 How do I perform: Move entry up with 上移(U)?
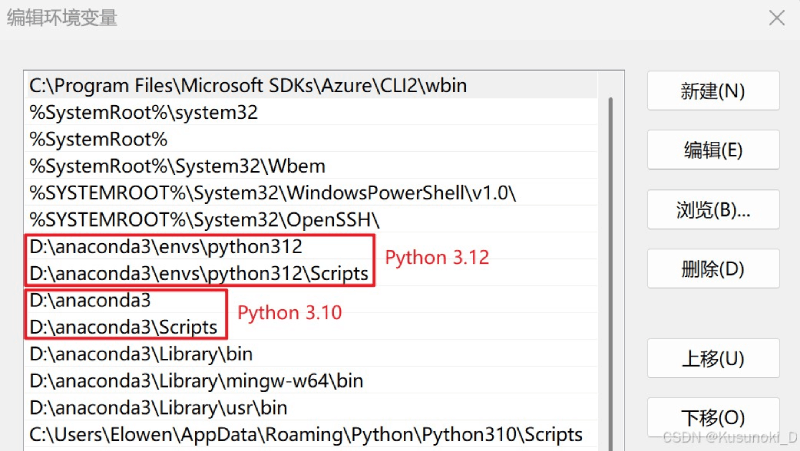tap(713, 358)
